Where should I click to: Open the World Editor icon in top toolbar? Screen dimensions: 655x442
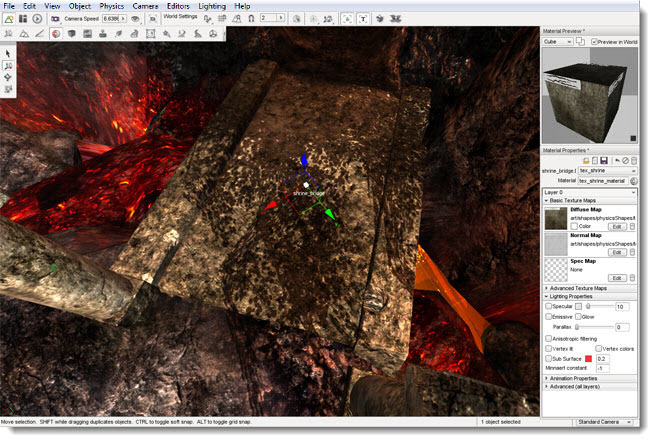[9, 19]
